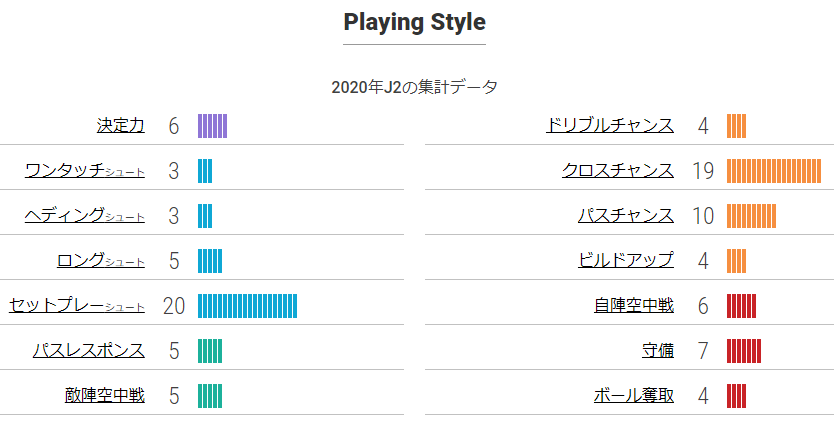Select the ロングシュート link
The width and height of the screenshot is (834, 425).
[101, 261]
